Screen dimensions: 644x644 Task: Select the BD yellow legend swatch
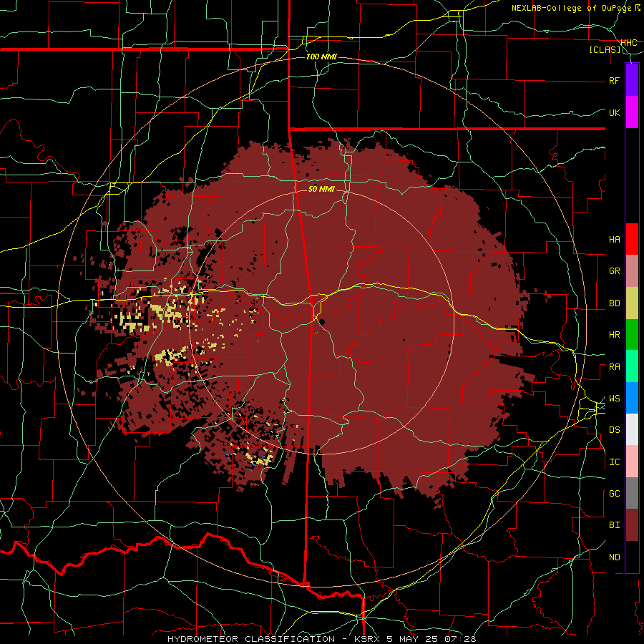coord(632,303)
